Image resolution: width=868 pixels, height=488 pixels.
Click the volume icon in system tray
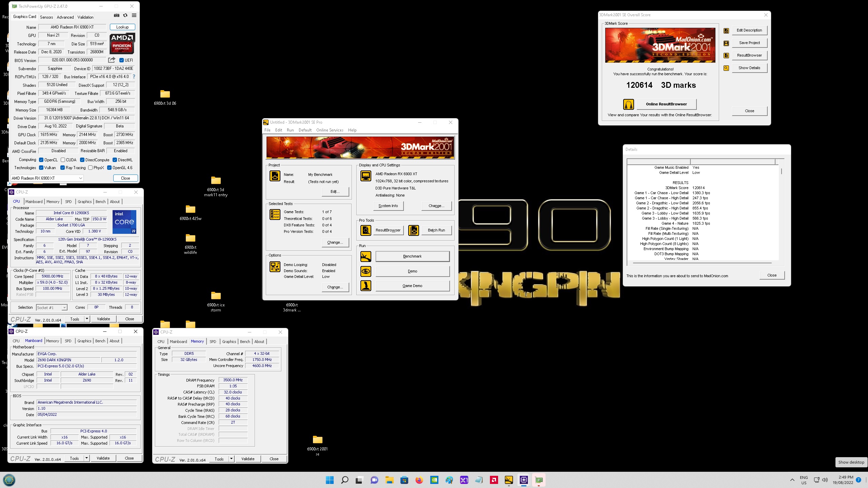pos(825,480)
